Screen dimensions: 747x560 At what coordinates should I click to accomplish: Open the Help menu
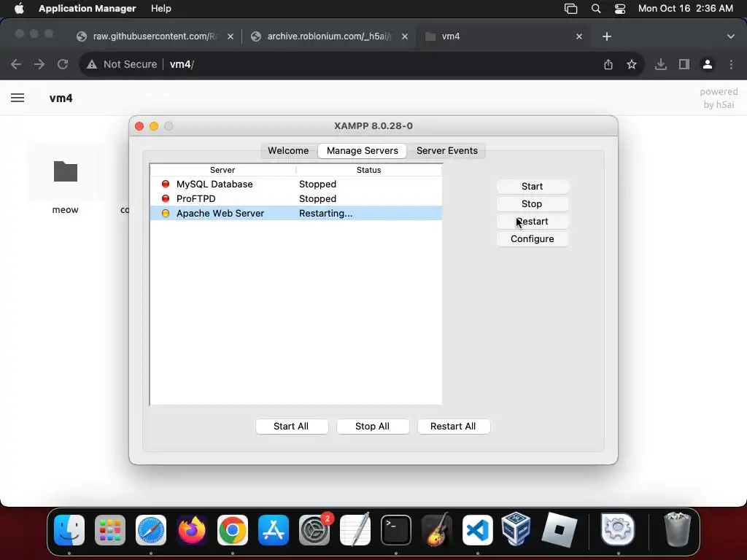pyautogui.click(x=161, y=9)
